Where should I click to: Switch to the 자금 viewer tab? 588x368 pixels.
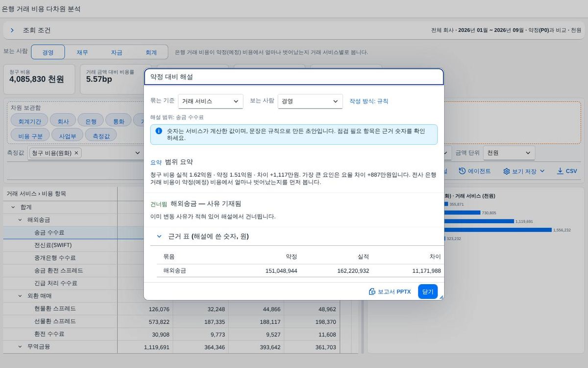[117, 53]
